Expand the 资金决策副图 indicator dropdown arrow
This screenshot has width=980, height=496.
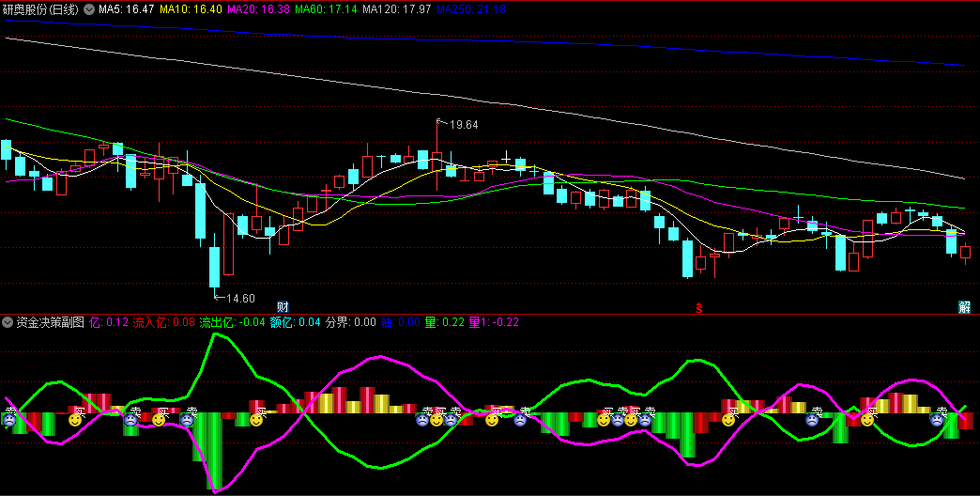(8, 322)
